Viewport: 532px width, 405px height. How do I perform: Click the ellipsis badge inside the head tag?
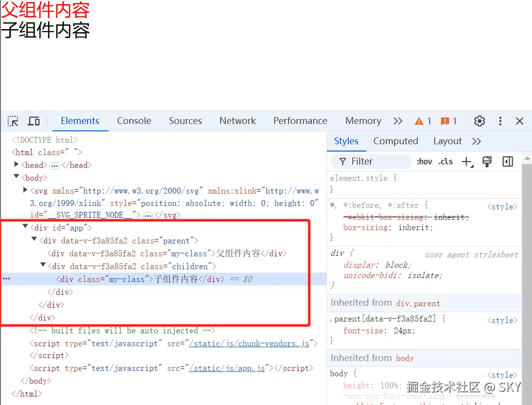pos(54,166)
